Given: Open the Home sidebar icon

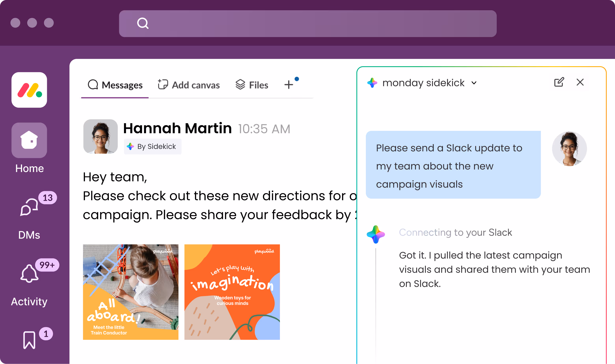Looking at the screenshot, I should [29, 140].
